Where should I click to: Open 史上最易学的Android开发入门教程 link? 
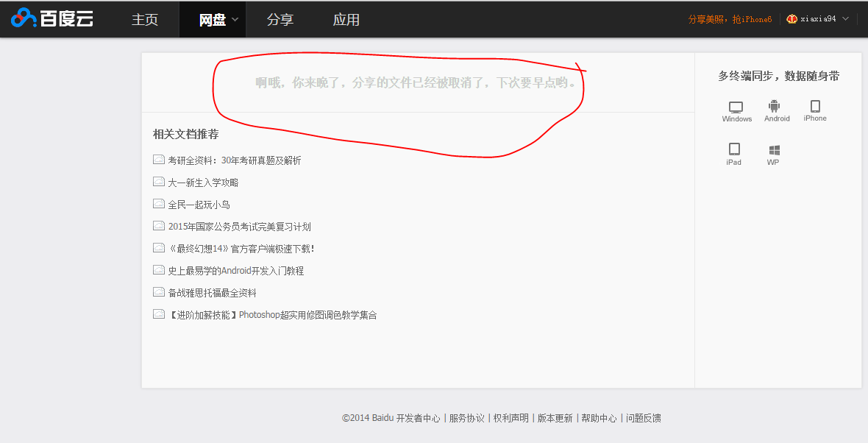click(x=235, y=271)
